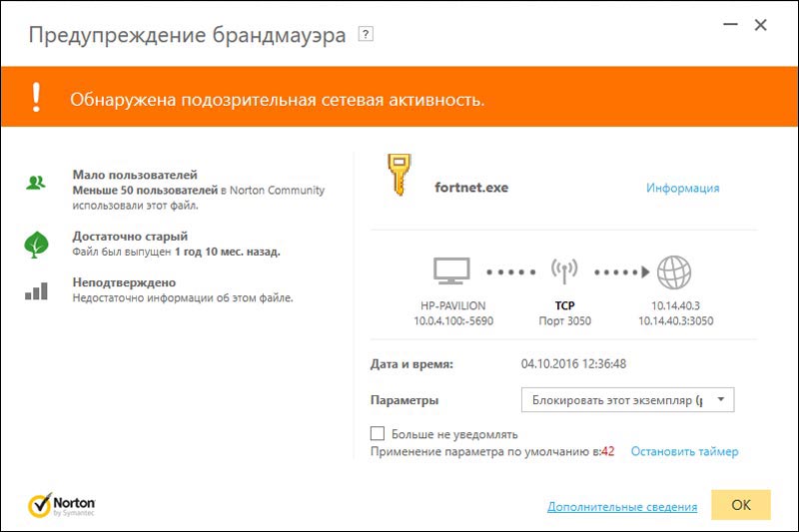The image size is (799, 532).
Task: Click the white exclamation mark warning icon
Action: (37, 98)
